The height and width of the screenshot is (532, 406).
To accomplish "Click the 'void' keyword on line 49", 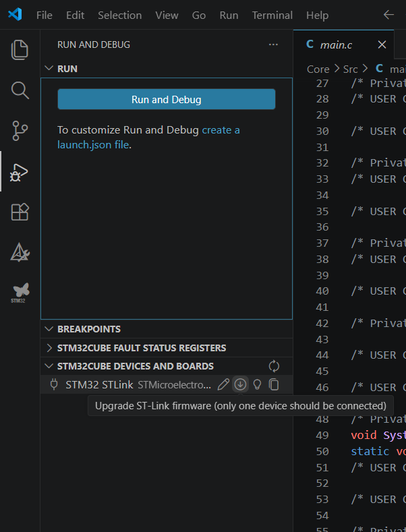I will point(364,436).
